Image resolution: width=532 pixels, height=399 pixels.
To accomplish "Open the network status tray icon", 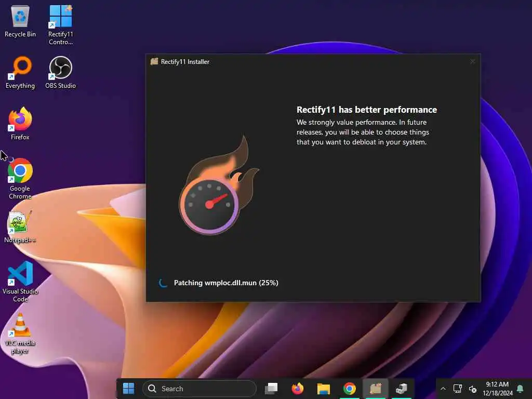I will tap(458, 389).
